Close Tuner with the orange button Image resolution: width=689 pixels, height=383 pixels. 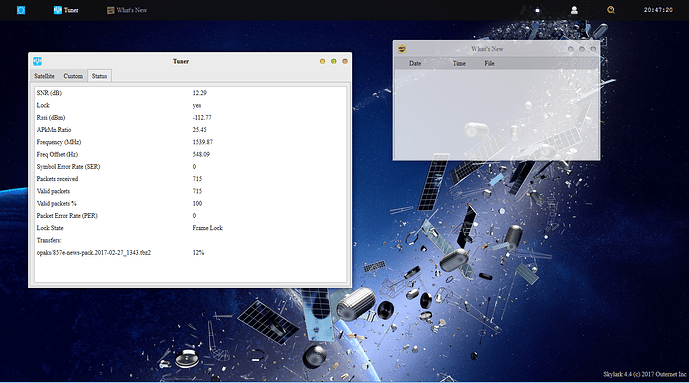345,61
